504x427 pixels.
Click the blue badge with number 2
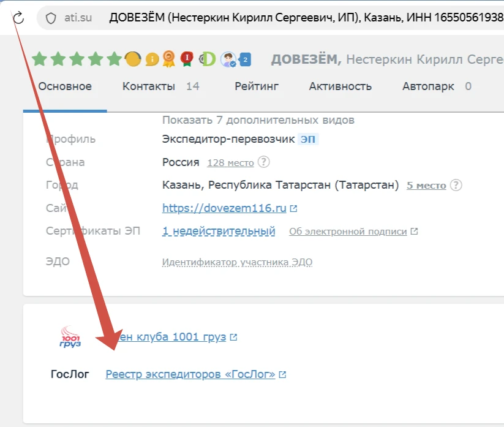245,59
